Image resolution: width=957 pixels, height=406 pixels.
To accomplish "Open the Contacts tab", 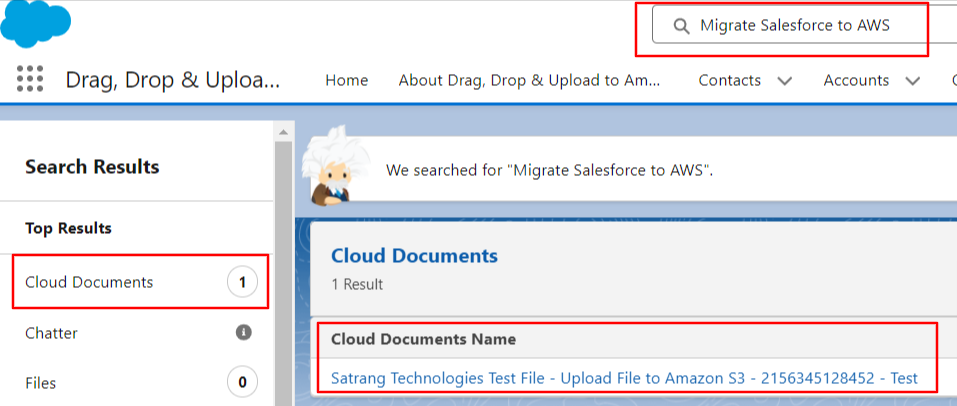I will [729, 80].
